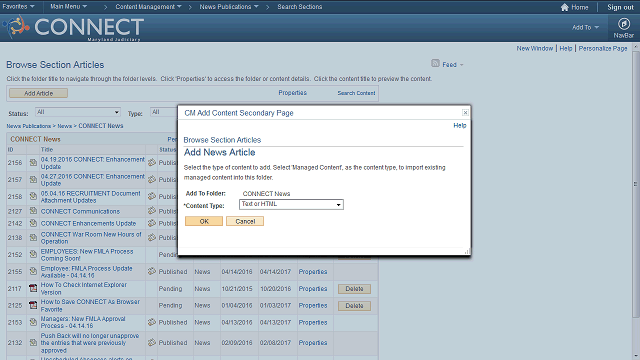640x360 pixels.
Task: Open Properties for article 2153
Action: click(x=313, y=322)
